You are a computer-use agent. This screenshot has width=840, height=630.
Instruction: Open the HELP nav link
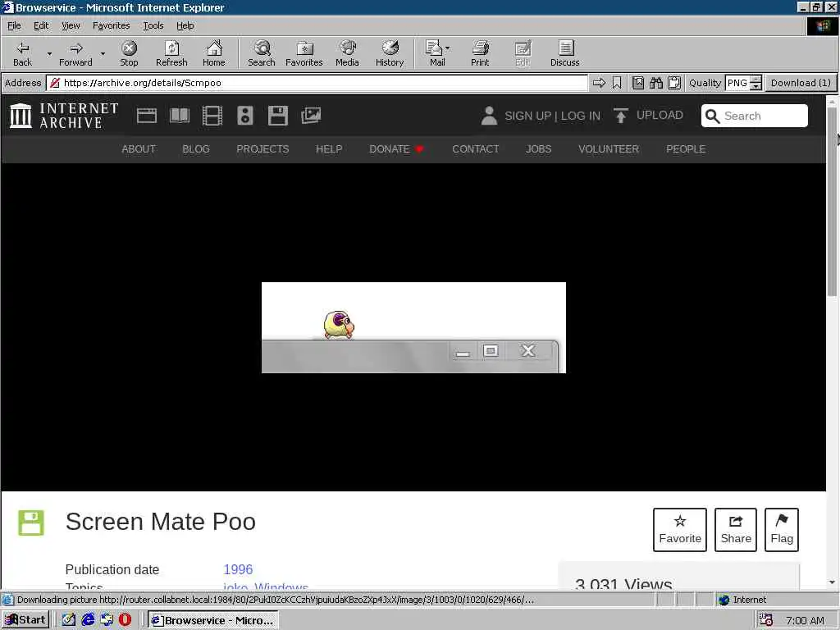pos(329,149)
